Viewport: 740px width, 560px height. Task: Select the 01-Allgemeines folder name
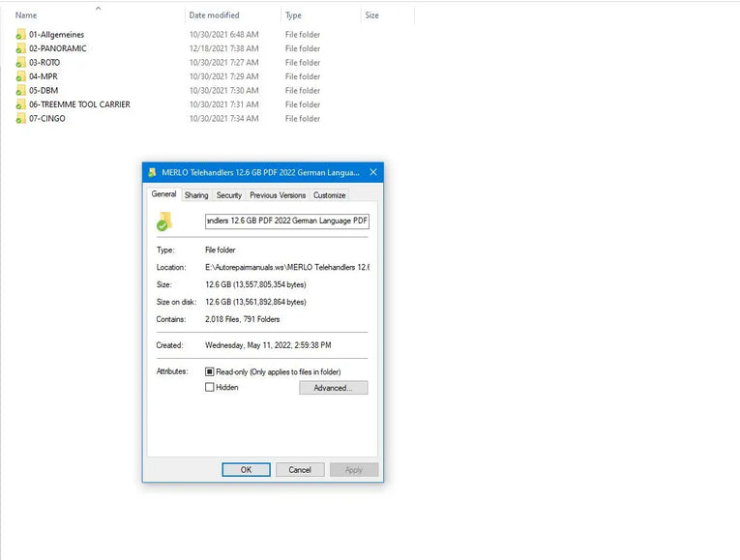click(57, 35)
